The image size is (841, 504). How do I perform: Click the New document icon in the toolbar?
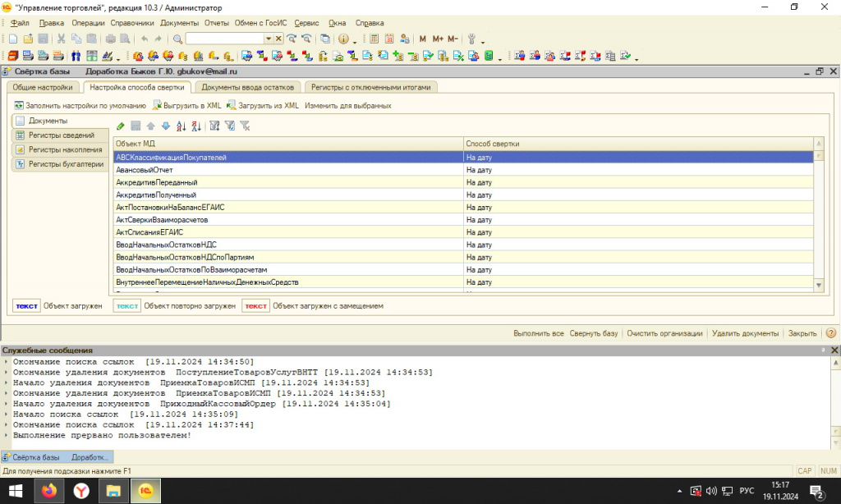tap(13, 39)
